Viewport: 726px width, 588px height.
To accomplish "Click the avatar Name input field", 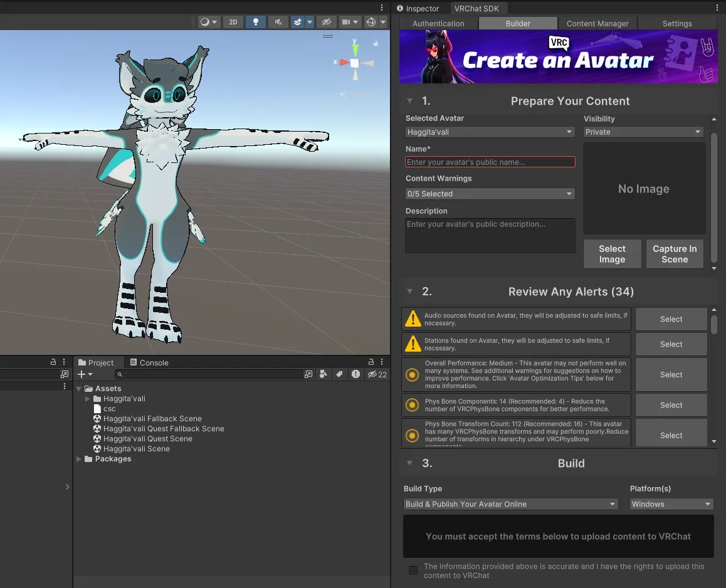I will (490, 162).
